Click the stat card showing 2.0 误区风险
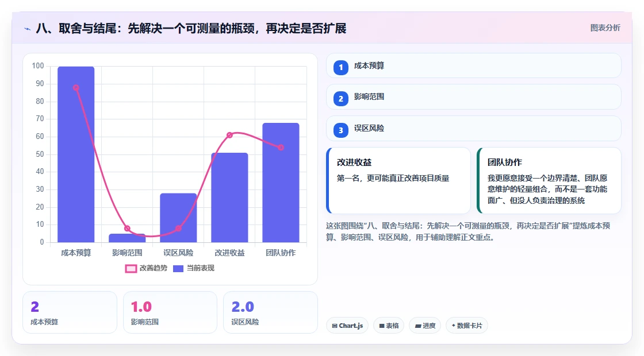 270,312
